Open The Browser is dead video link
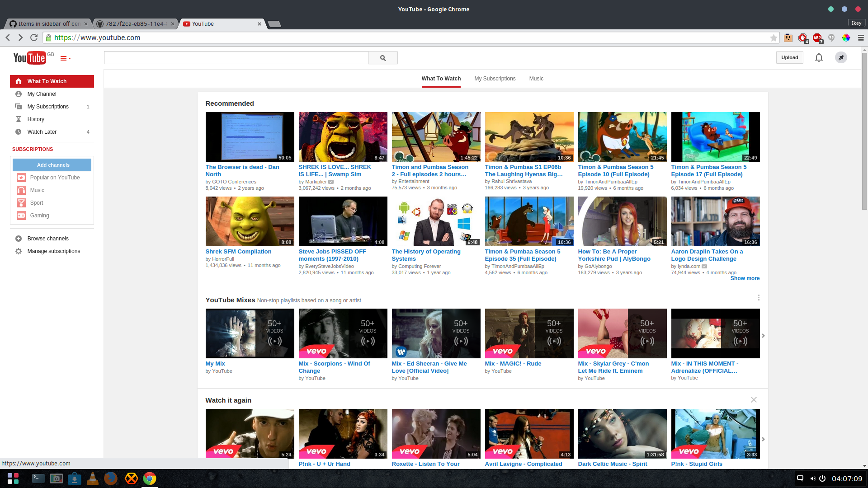The image size is (868, 488). click(x=242, y=171)
